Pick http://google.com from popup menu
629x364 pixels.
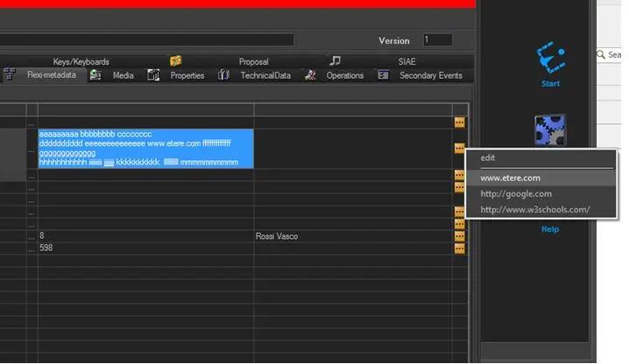pyautogui.click(x=516, y=193)
